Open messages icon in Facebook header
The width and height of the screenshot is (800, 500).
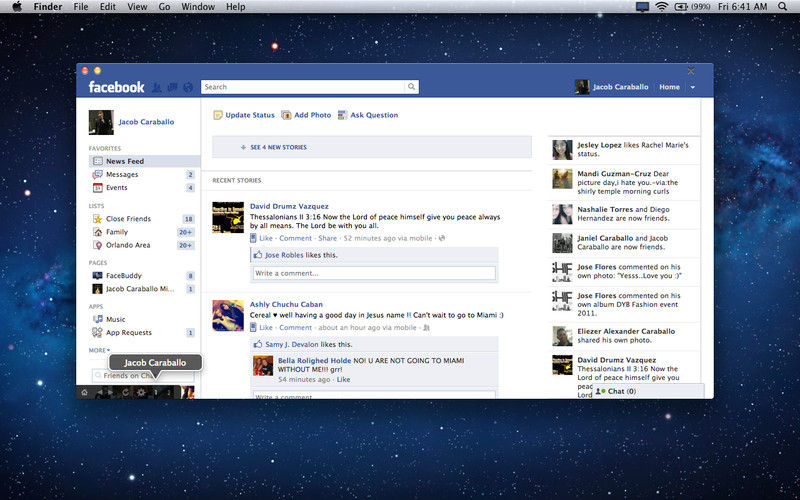click(171, 87)
